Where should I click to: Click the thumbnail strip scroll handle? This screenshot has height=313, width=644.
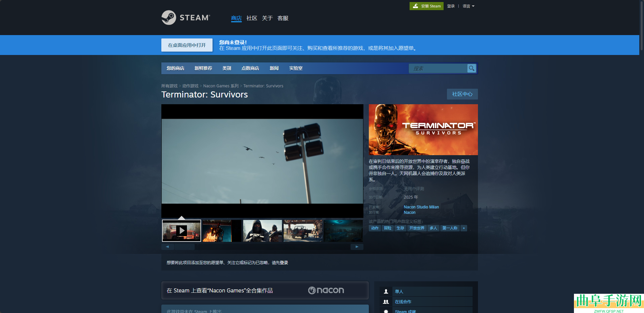pyautogui.click(x=185, y=247)
